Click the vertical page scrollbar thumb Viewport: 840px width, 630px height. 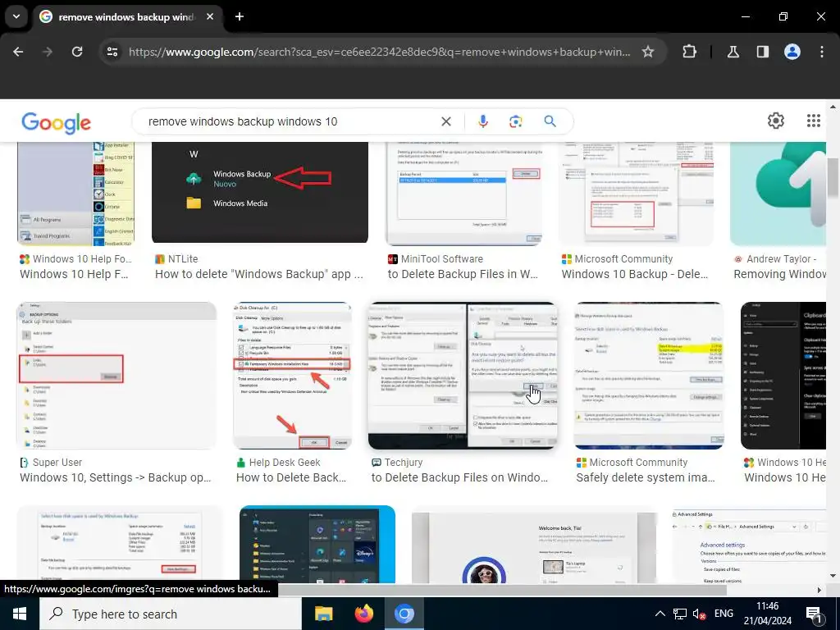click(x=833, y=177)
